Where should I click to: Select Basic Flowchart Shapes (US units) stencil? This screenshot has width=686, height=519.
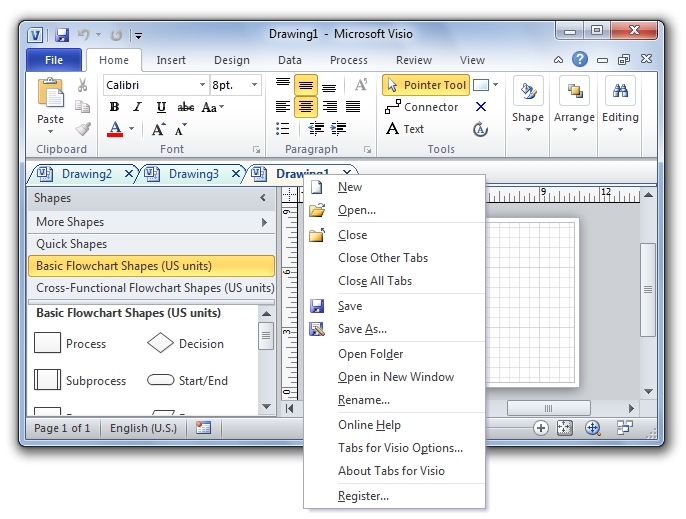(x=151, y=266)
